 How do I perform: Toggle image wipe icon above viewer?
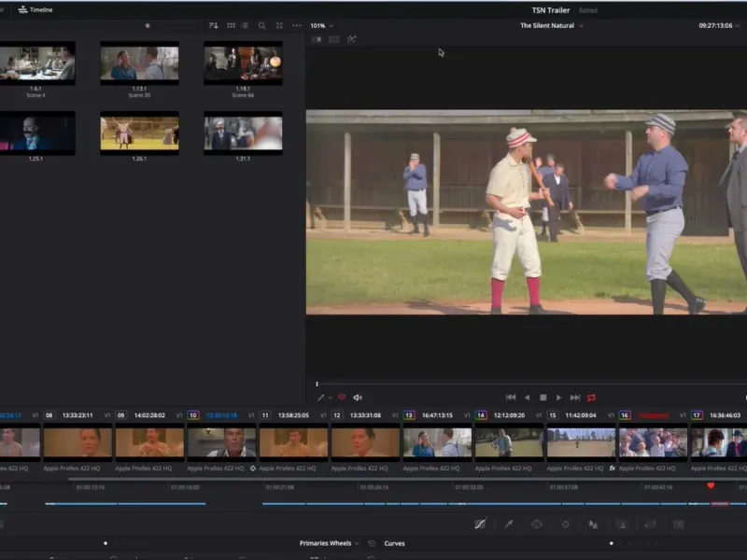click(317, 39)
